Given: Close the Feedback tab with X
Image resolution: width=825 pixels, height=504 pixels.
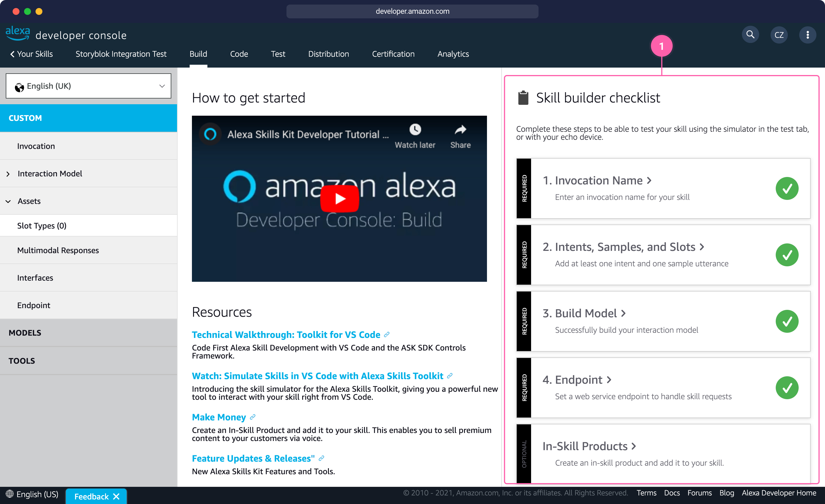Looking at the screenshot, I should click(x=116, y=496).
